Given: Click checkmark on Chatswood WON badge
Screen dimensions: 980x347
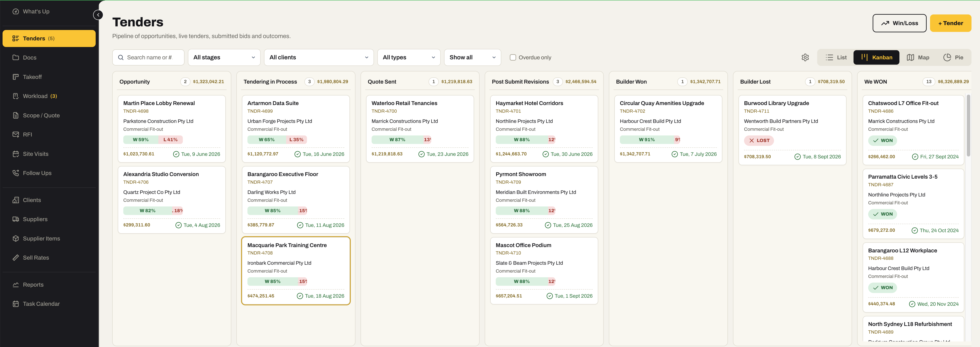Looking at the screenshot, I should (x=875, y=140).
